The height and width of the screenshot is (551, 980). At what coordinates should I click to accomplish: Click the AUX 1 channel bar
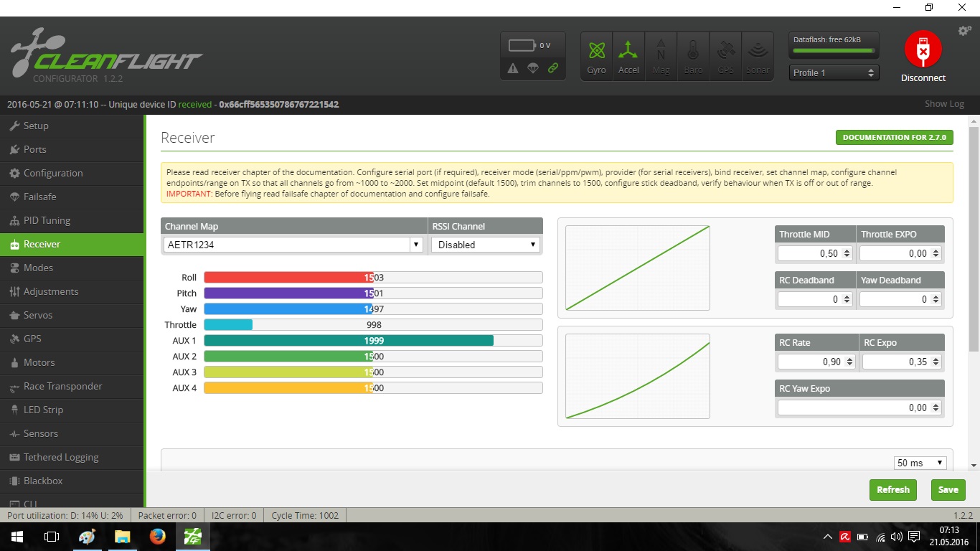click(373, 341)
